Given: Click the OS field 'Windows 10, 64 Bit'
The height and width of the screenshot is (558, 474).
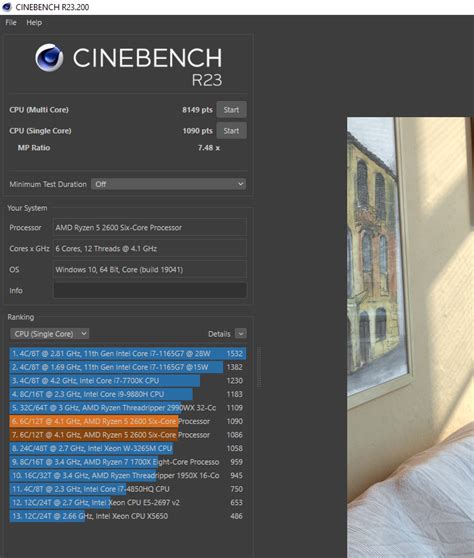Looking at the screenshot, I should (150, 269).
